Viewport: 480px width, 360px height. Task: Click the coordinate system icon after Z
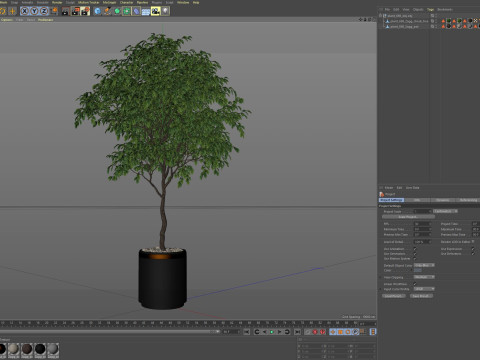pos(54,11)
